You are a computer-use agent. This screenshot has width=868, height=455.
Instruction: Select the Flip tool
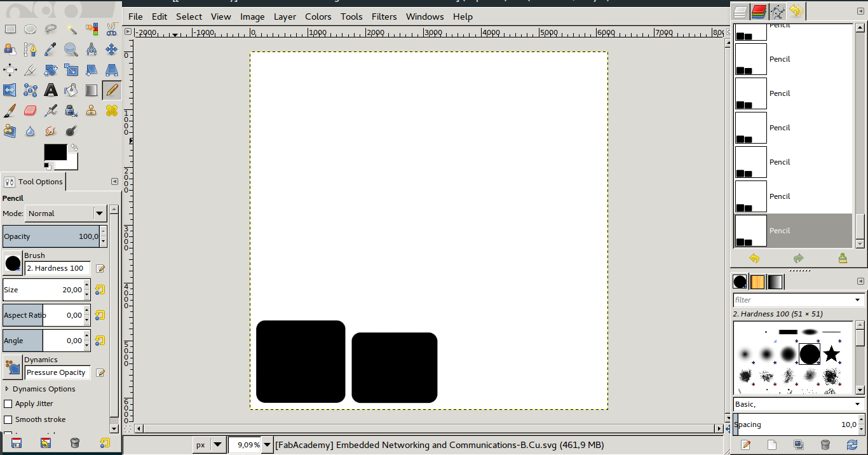click(x=10, y=90)
